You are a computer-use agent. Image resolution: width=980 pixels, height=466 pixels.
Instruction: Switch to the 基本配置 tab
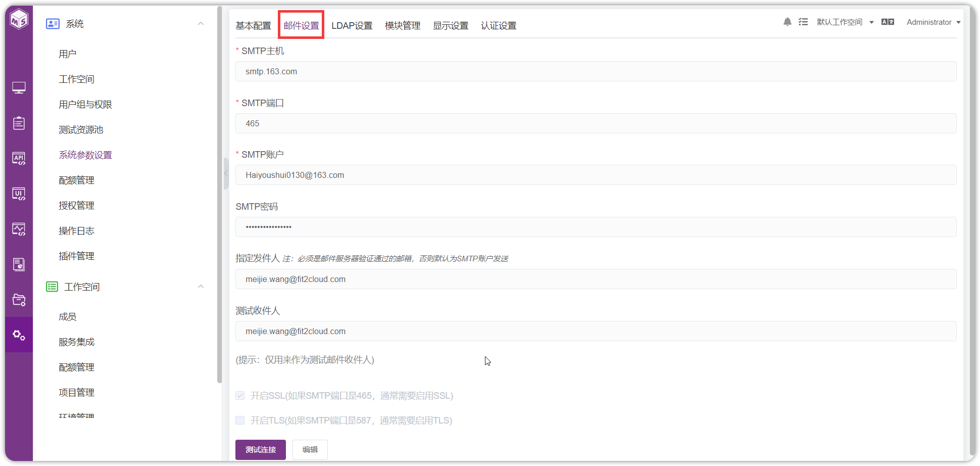coord(253,25)
